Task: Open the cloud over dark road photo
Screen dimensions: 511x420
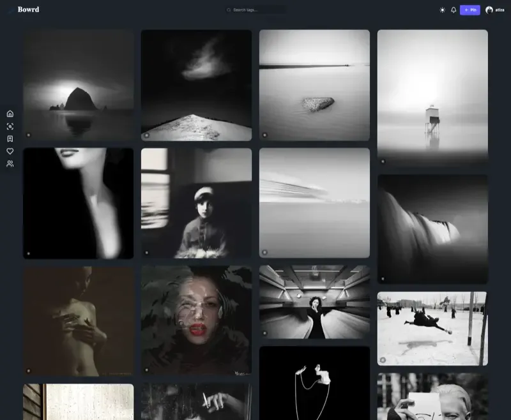Action: click(x=196, y=85)
